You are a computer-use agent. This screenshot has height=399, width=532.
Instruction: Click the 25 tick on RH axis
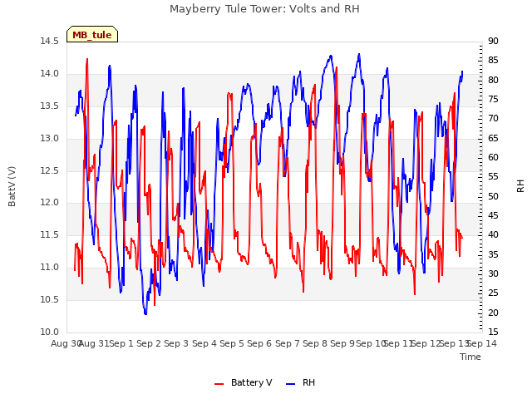[493, 293]
